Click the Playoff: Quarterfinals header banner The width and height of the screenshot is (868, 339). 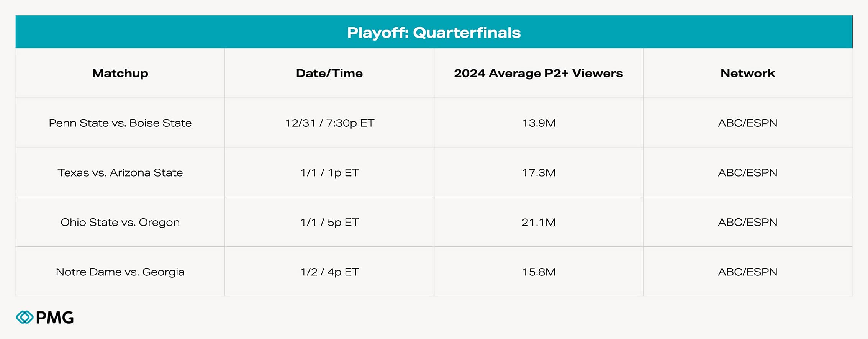[434, 33]
